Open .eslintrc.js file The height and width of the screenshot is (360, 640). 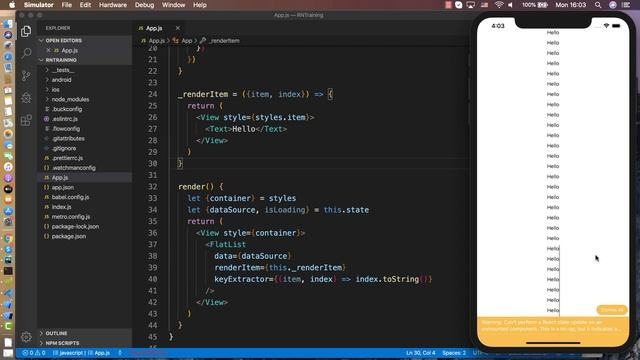click(64, 119)
